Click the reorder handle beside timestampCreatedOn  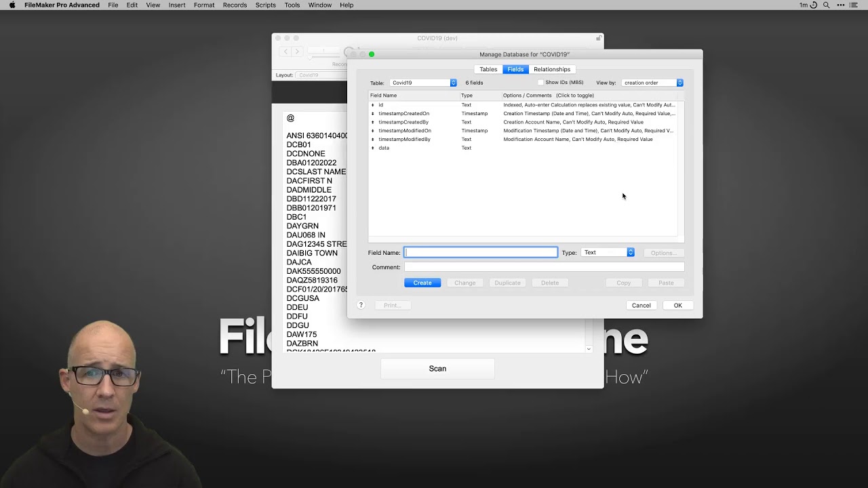373,114
